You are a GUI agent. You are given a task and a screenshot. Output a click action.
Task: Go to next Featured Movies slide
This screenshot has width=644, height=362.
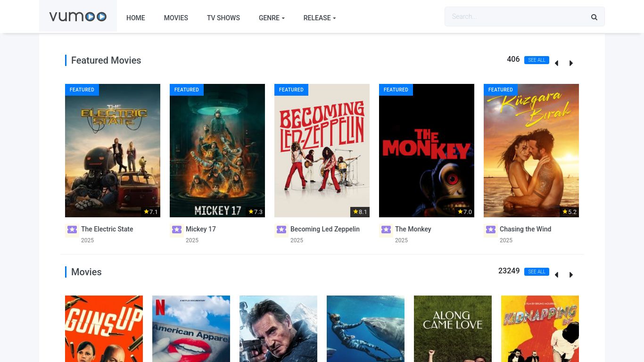click(x=571, y=63)
